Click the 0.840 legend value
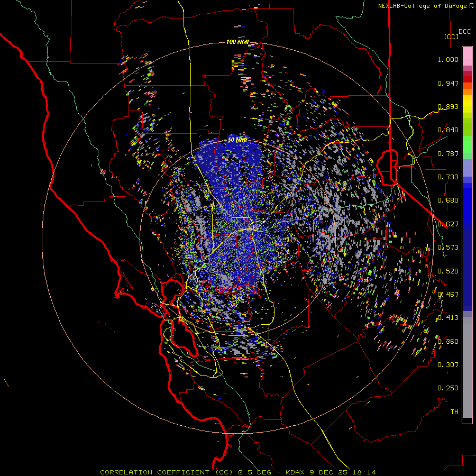The width and height of the screenshot is (476, 476). [x=448, y=130]
